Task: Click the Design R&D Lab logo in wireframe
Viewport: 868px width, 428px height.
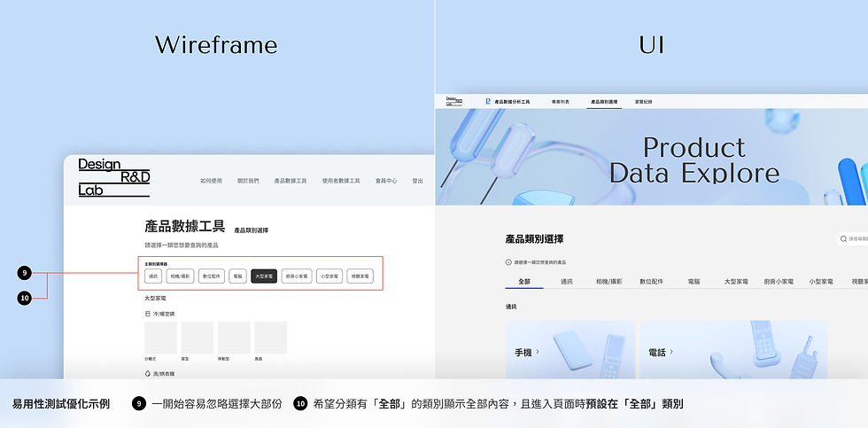Action: [114, 177]
